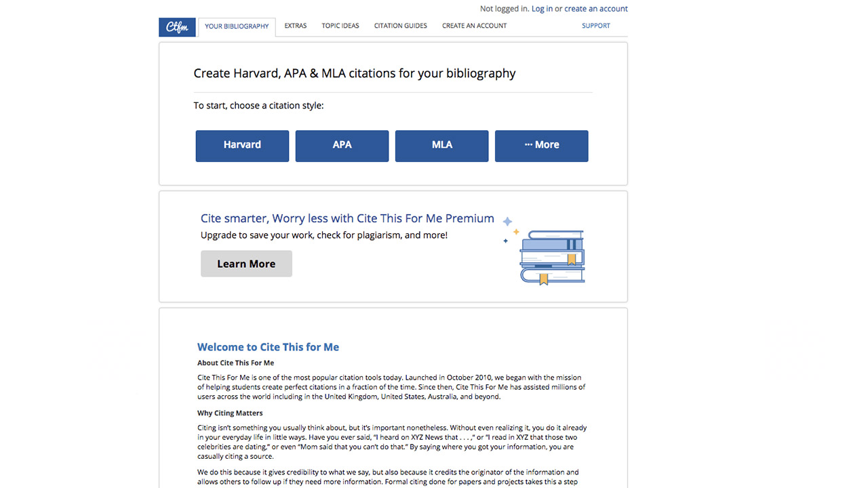Go to Citation Guides
The height and width of the screenshot is (488, 868).
pos(400,26)
